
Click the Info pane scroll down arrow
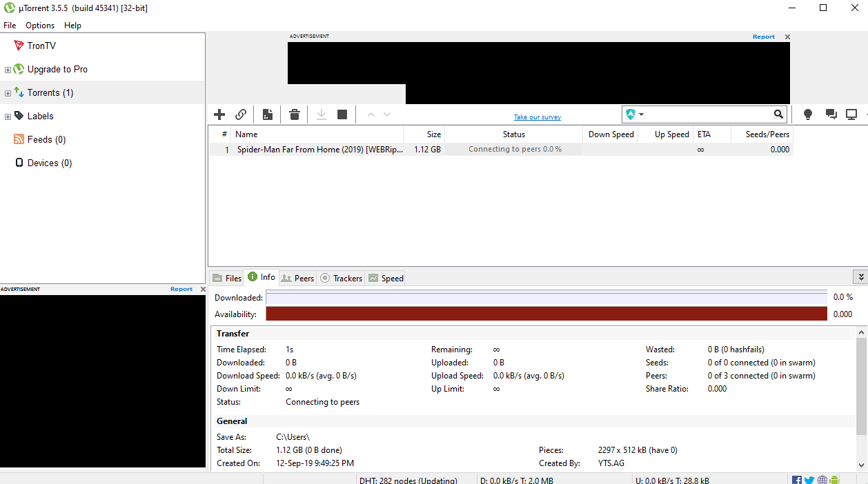click(862, 465)
